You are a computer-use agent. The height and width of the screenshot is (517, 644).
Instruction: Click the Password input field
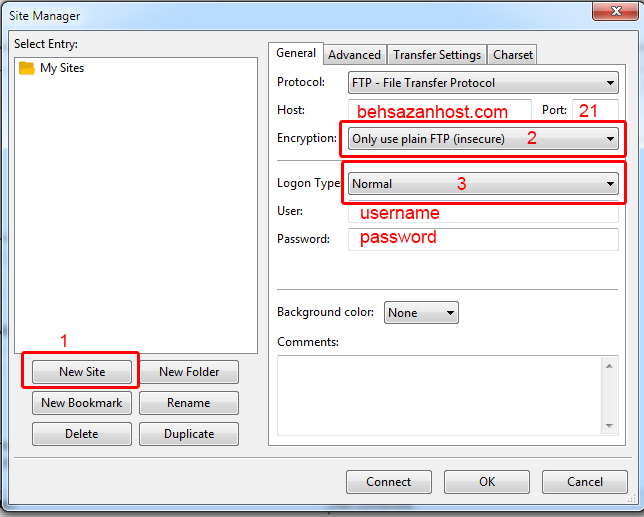pos(483,239)
